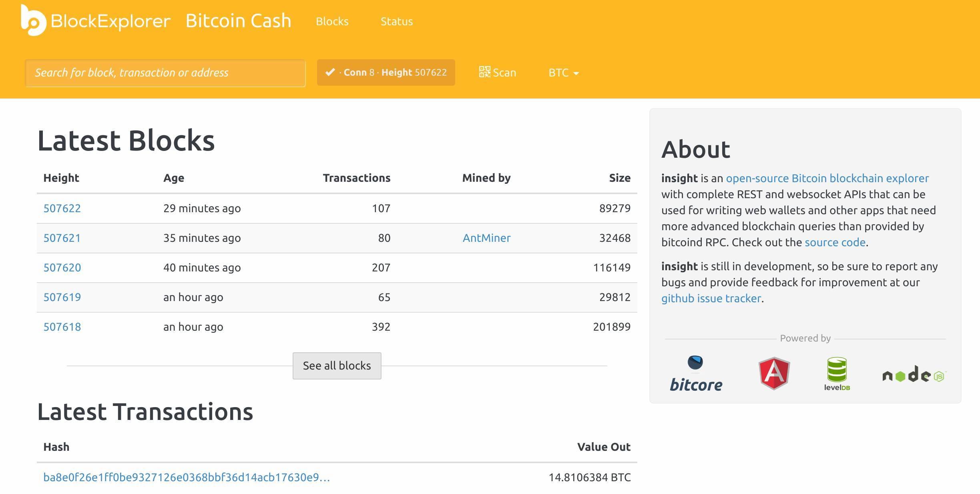This screenshot has width=980, height=494.
Task: Open the BTC currency dropdown
Action: click(563, 73)
